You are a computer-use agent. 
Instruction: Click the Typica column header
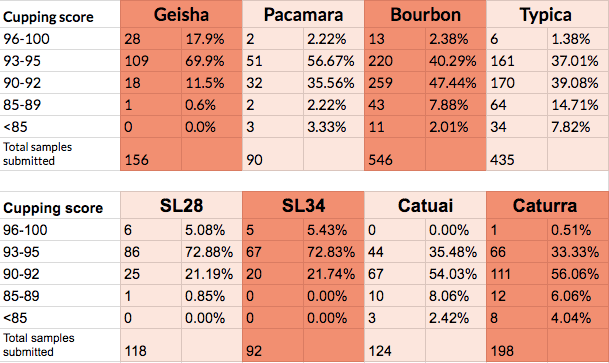547,14
